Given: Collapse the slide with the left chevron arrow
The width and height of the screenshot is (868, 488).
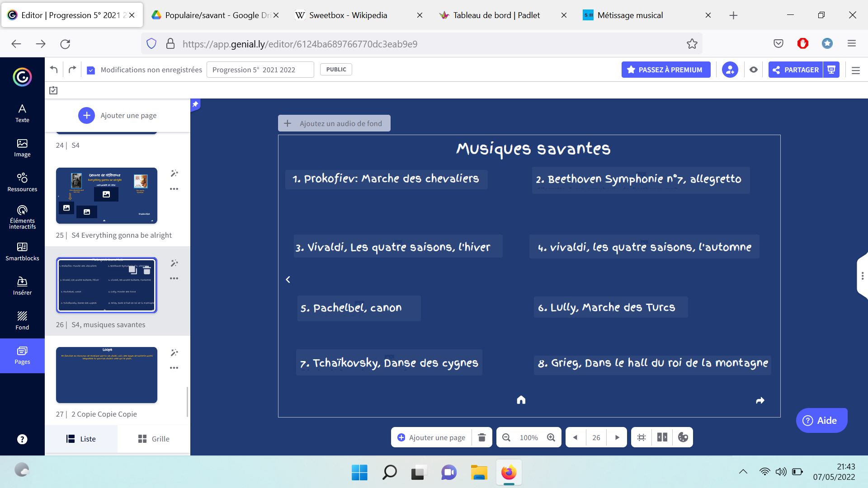Looking at the screenshot, I should click(288, 279).
